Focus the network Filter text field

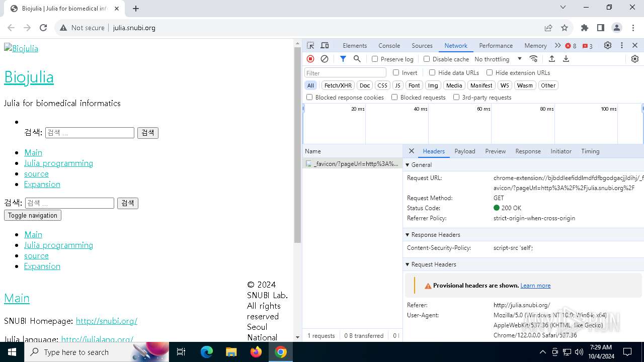click(345, 73)
